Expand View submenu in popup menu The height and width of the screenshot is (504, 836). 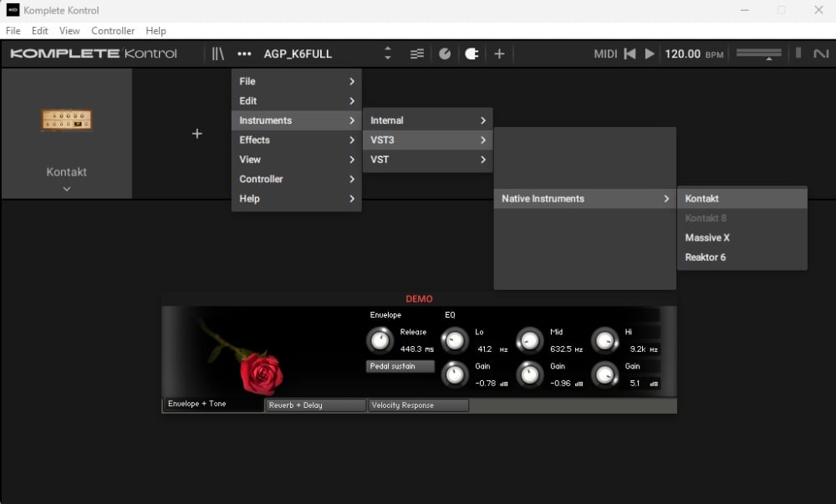click(297, 160)
